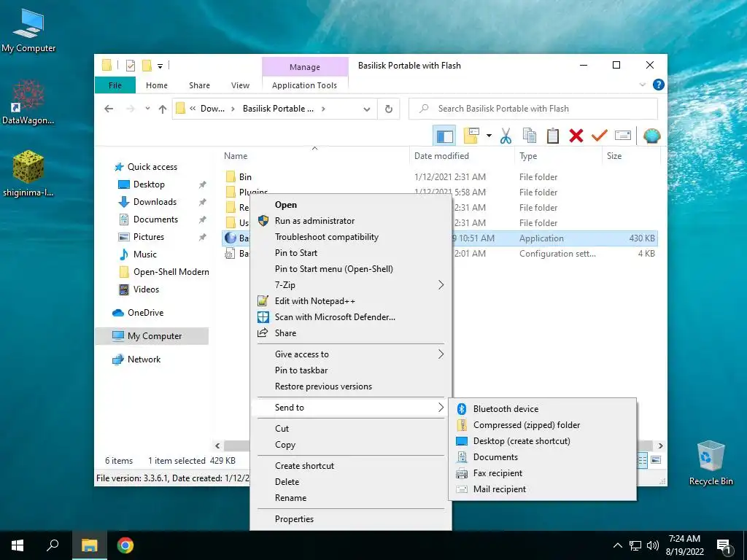Click the folder view toolbar icon
Viewport: 747px width, 560px height.
[471, 136]
